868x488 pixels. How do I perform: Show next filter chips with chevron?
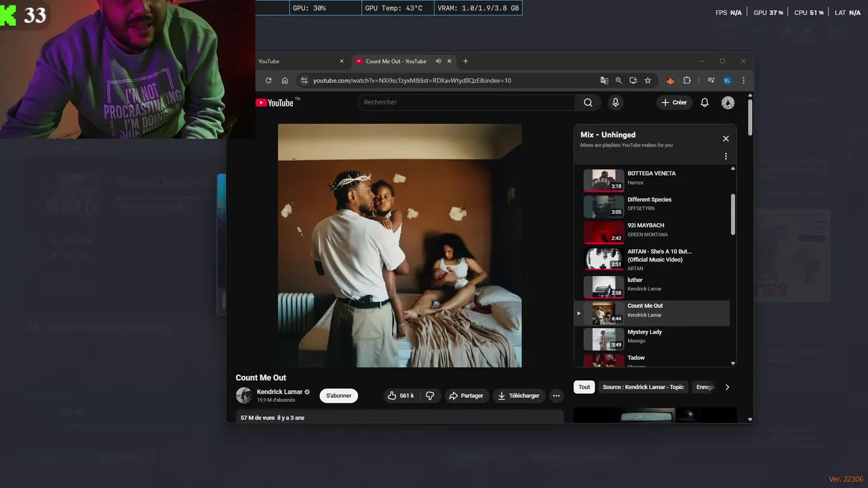(x=727, y=387)
